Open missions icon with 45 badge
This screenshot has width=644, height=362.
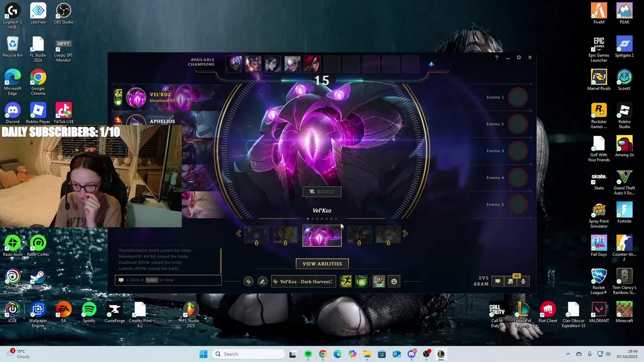(510, 282)
